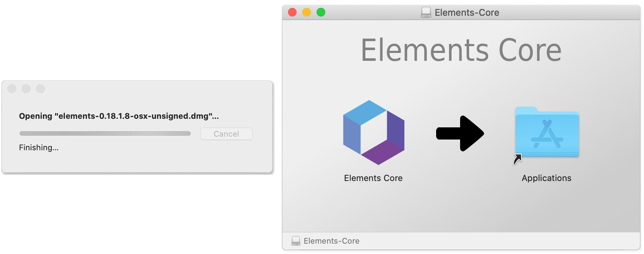Click the 'Finishing...' status text

(39, 147)
